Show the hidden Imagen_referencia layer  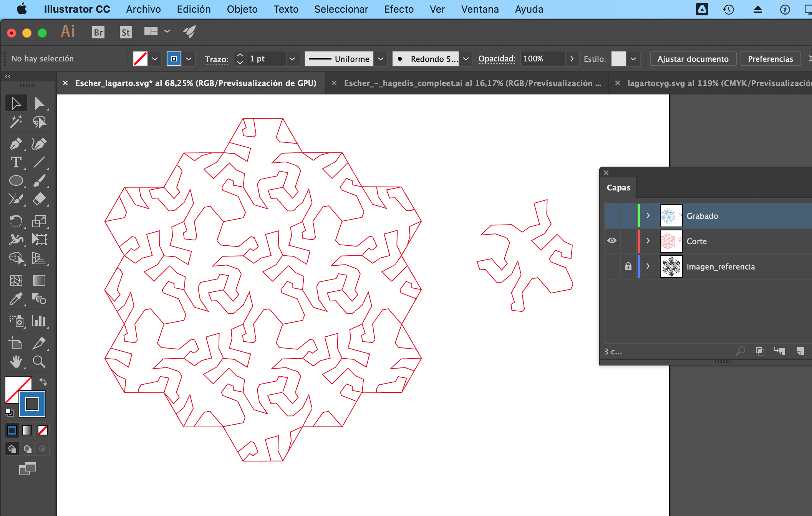[612, 266]
